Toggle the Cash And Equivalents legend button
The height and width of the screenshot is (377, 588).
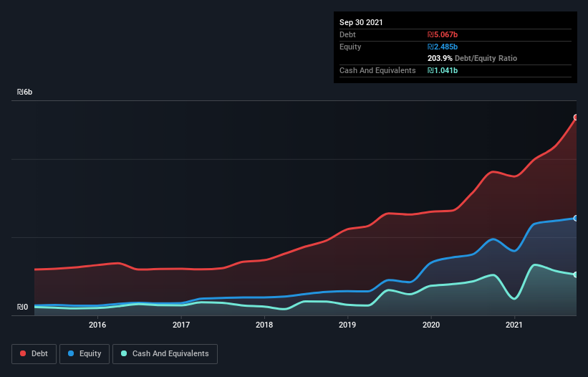(x=165, y=354)
